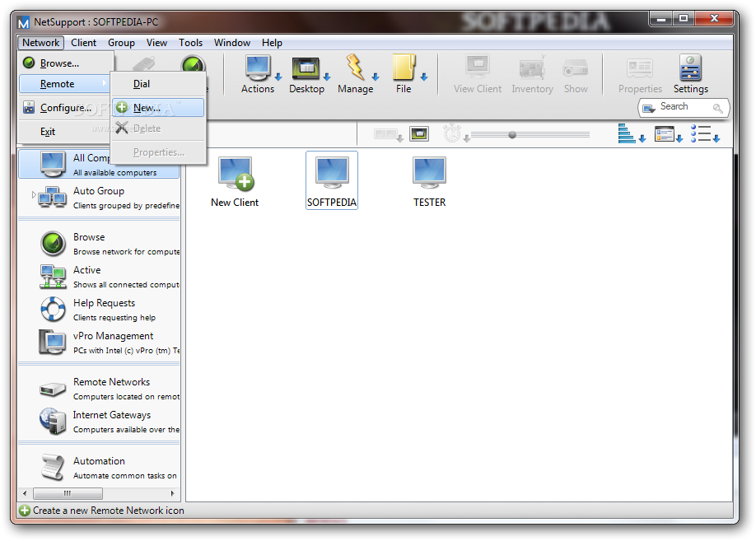Open the Desktop dropdown arrow
Image resolution: width=756 pixels, height=541 pixels.
click(x=327, y=77)
